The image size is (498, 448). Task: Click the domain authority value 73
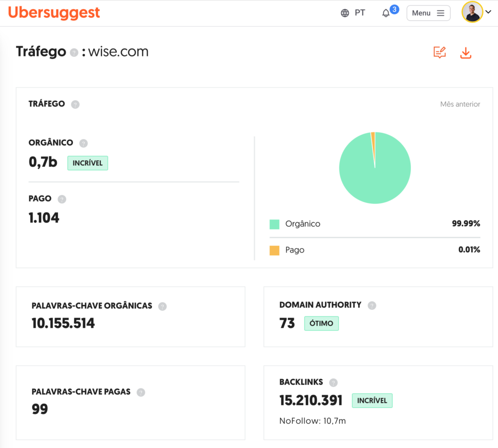tap(287, 323)
